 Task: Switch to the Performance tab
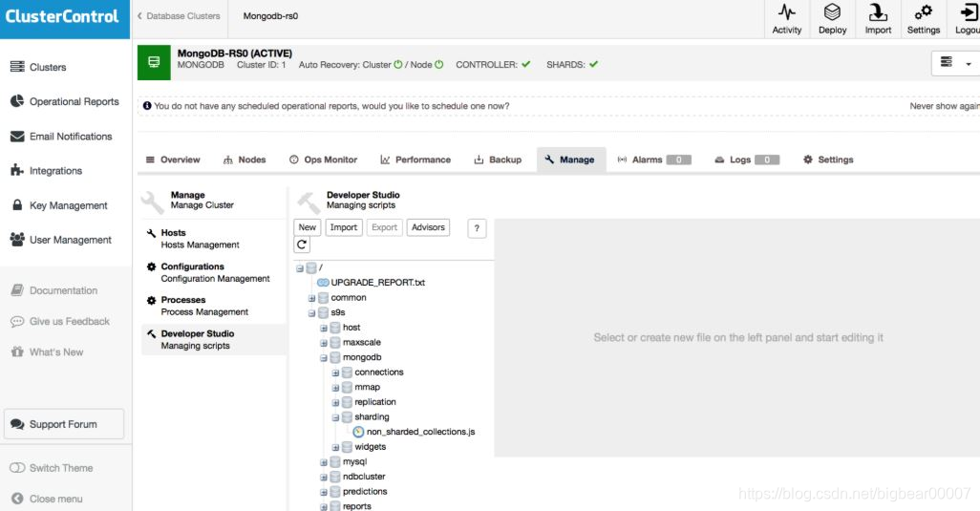point(415,160)
